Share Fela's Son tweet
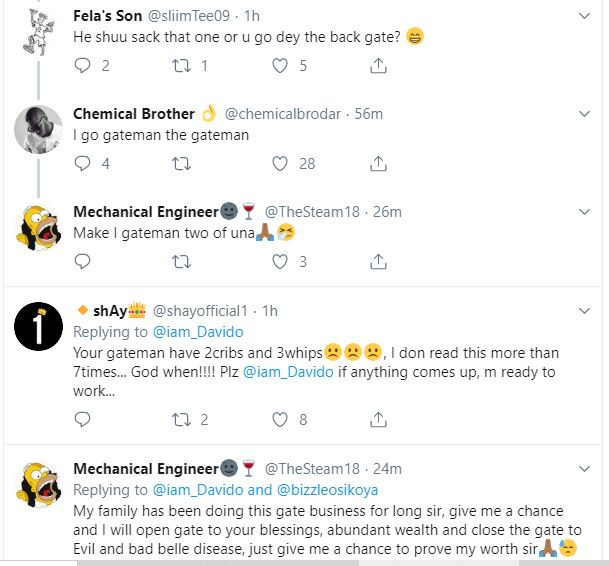The width and height of the screenshot is (609, 566). click(379, 66)
